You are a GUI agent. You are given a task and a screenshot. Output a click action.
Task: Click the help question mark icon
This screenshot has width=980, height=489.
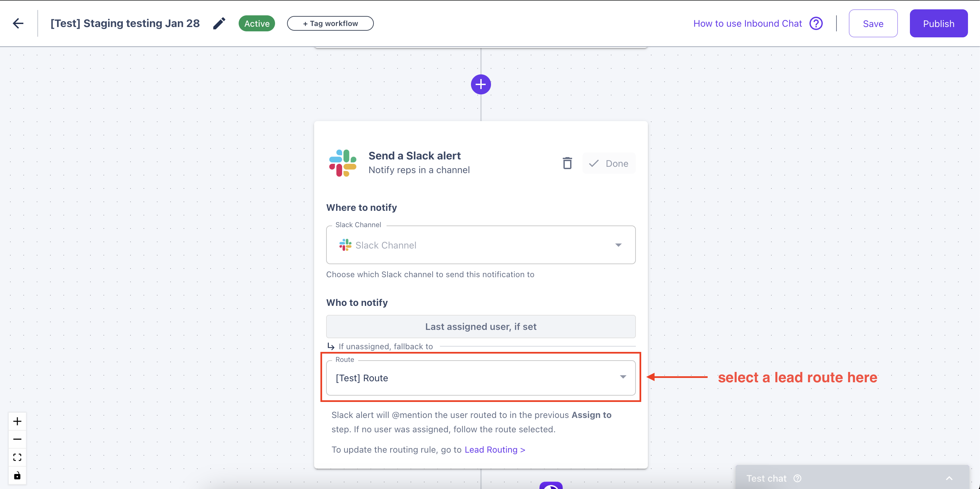click(x=816, y=24)
